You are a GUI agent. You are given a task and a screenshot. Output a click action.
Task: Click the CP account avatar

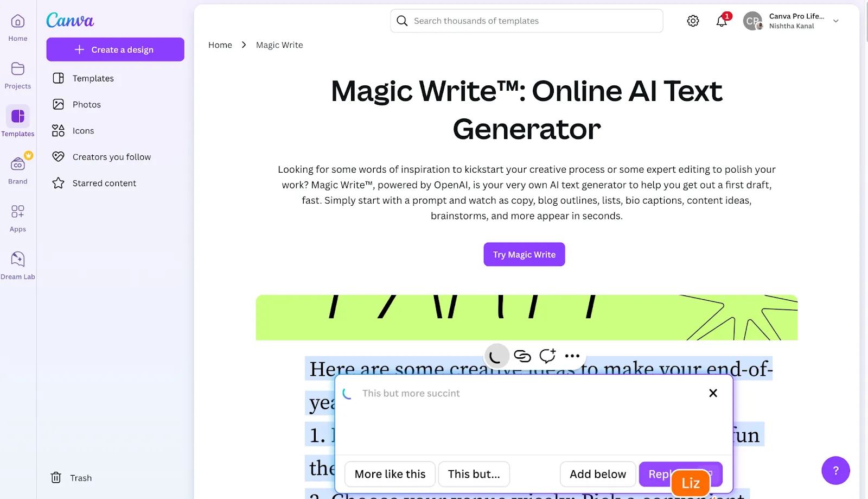click(x=752, y=21)
